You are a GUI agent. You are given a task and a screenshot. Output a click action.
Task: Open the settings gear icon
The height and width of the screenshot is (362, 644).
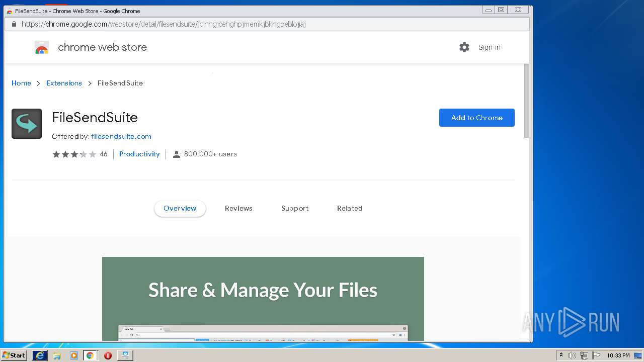tap(464, 47)
